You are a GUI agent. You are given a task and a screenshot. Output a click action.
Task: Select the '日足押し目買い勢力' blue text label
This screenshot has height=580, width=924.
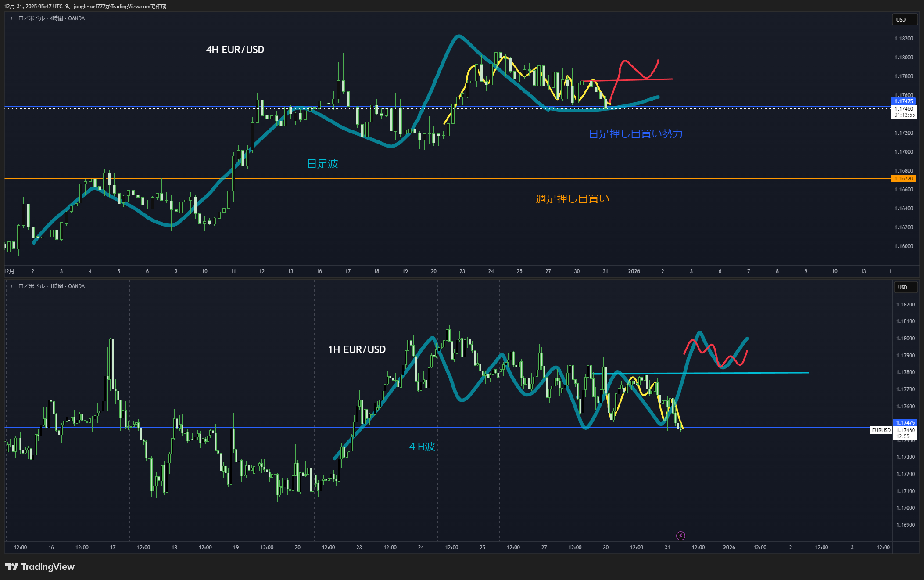pos(635,134)
